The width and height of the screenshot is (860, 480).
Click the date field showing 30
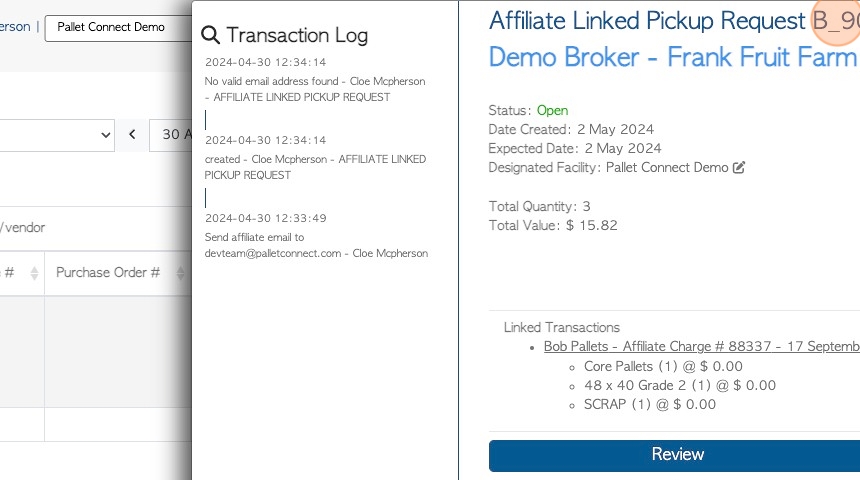tap(171, 135)
